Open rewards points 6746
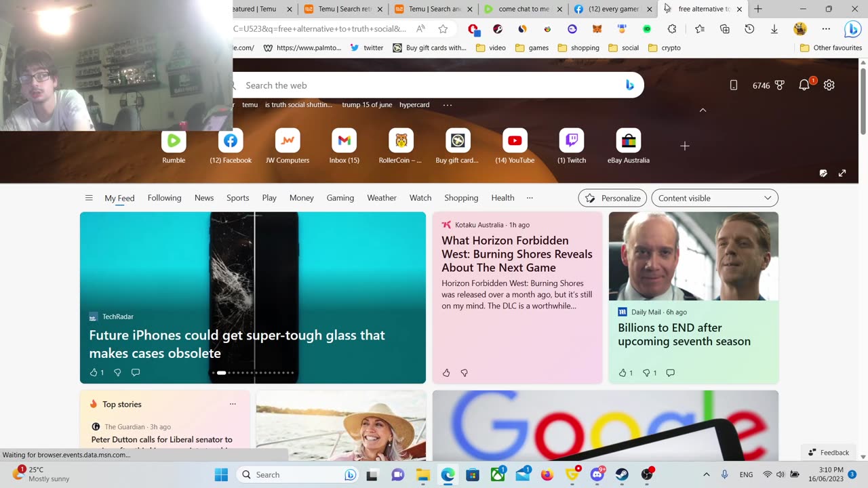 768,85
